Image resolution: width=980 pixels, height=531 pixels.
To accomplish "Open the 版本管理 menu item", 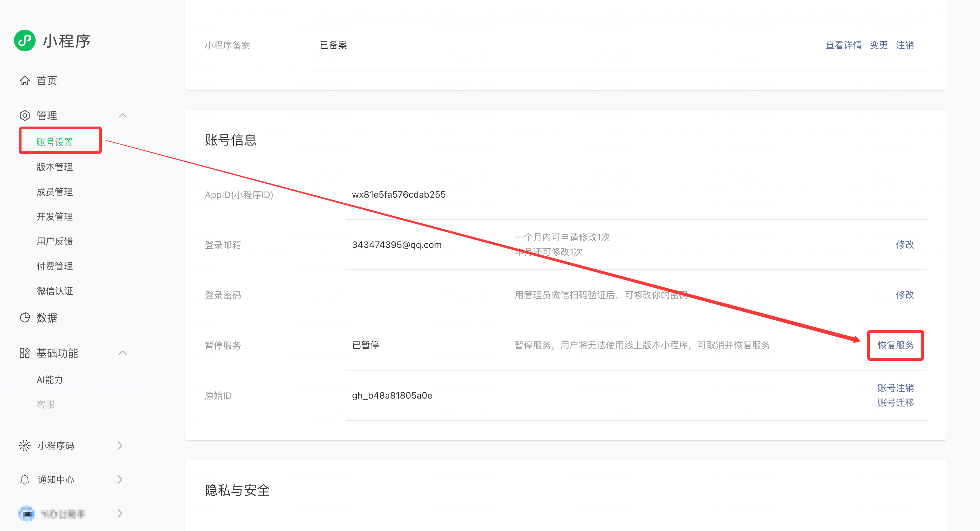I will tap(55, 167).
